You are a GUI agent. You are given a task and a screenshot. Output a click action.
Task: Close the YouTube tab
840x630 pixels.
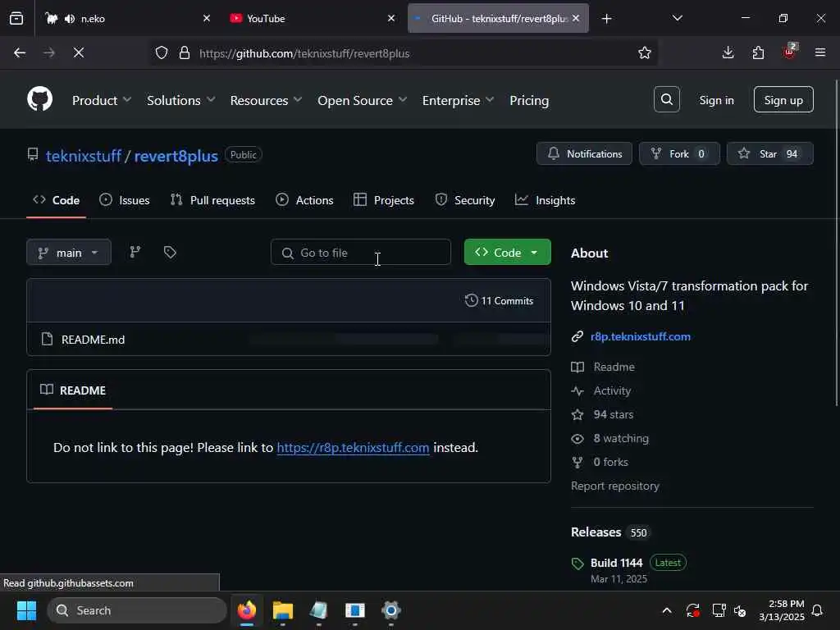(x=391, y=18)
